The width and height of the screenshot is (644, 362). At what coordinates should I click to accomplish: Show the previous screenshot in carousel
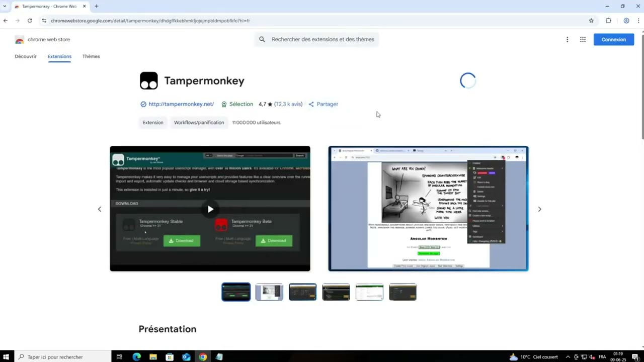click(x=99, y=209)
